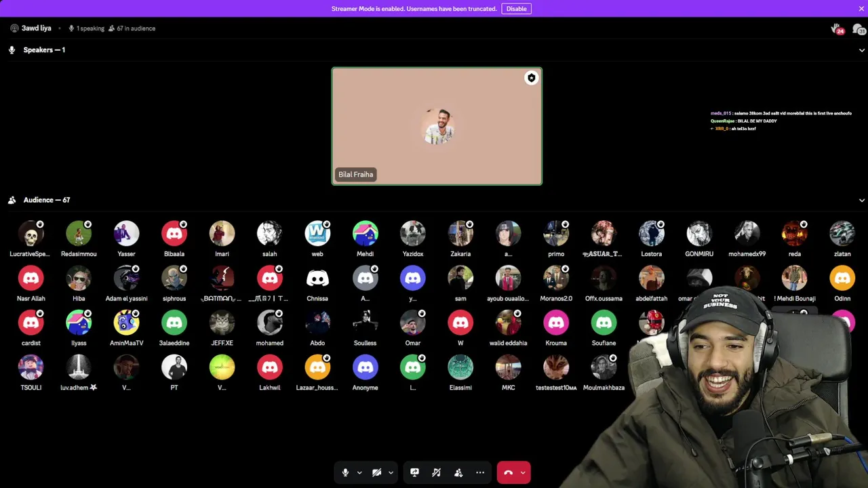This screenshot has width=868, height=488.
Task: Select the Bilal Fraiha speaker tile
Action: point(437,126)
